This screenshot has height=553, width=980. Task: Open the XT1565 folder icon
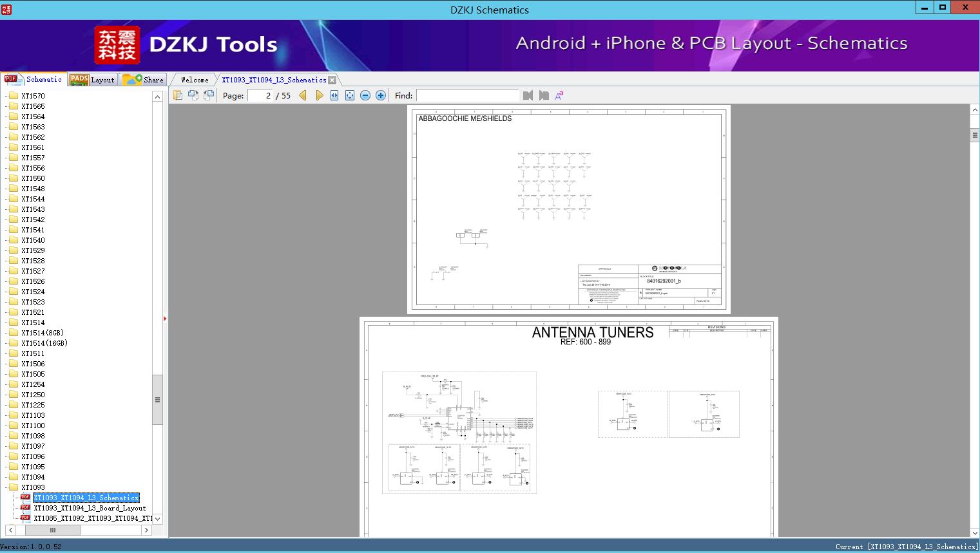point(13,106)
